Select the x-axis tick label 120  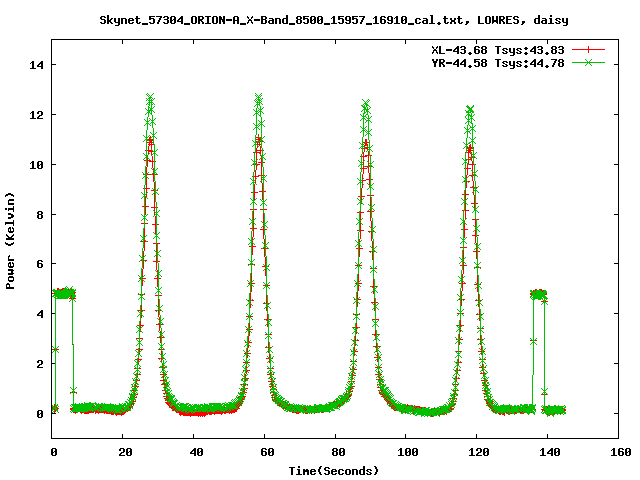(479, 452)
